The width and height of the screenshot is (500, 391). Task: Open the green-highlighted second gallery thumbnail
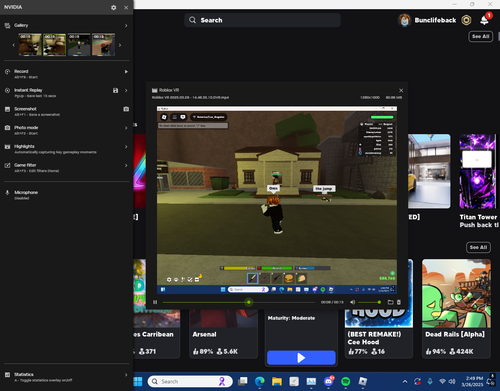tap(54, 44)
